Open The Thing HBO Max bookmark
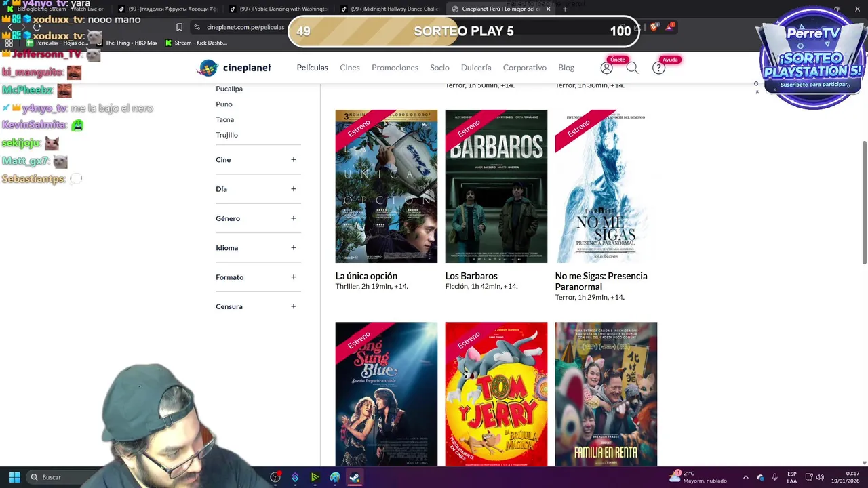The image size is (868, 488). [x=126, y=43]
